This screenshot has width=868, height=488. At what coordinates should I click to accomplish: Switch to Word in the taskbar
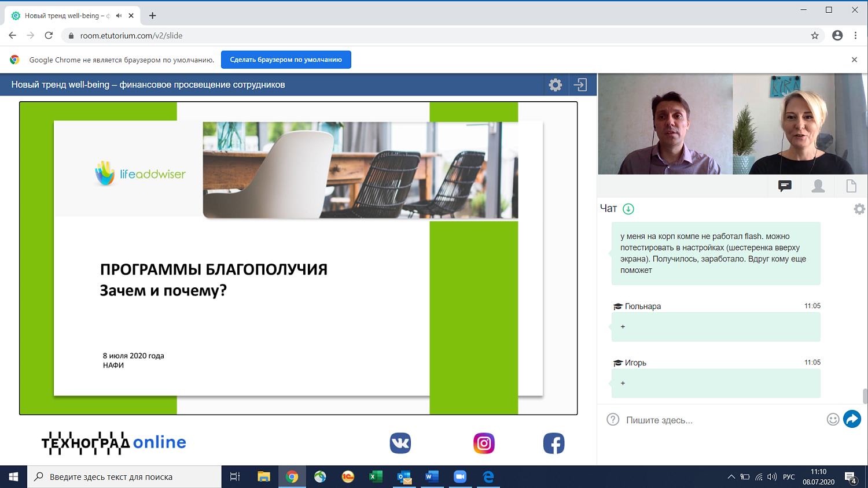(x=432, y=477)
